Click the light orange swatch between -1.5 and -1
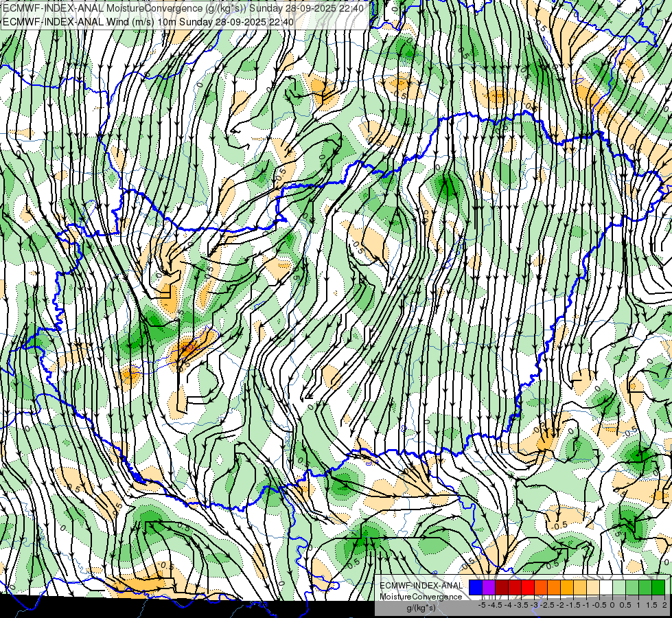Image resolution: width=672 pixels, height=618 pixels. click(x=580, y=587)
